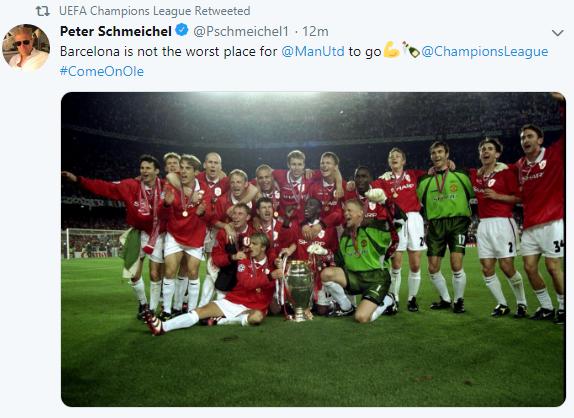This screenshot has height=418, width=574.
Task: Click the champagne bottle emoji
Action: click(x=410, y=50)
